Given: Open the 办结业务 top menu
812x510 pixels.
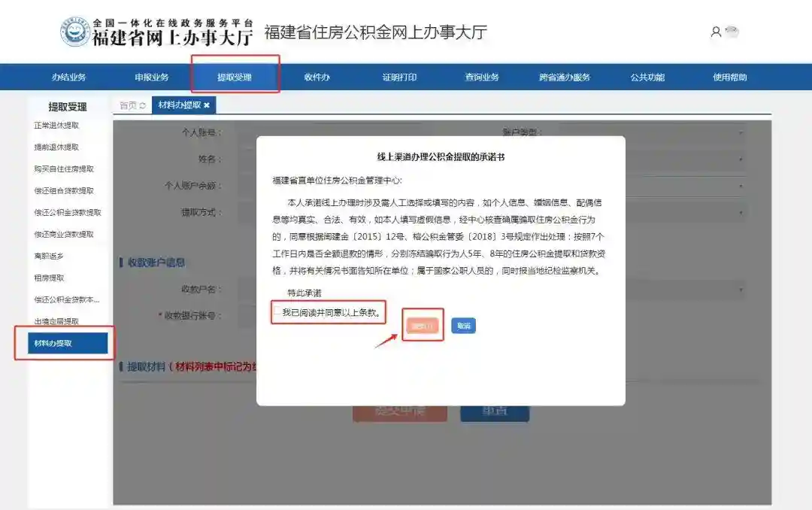Looking at the screenshot, I should click(69, 77).
